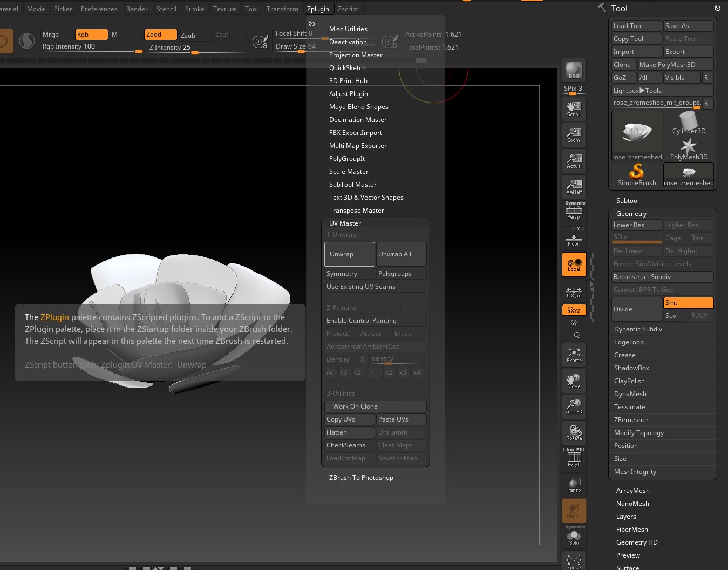Collapse the Geometry subpalette
728x570 pixels.
coord(631,214)
